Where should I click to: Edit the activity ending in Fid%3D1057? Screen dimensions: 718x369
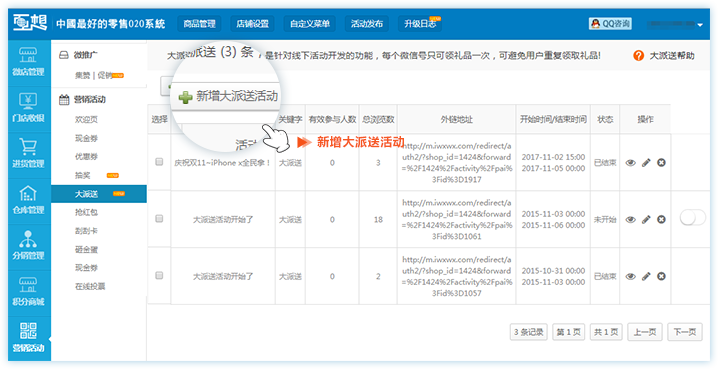(646, 276)
